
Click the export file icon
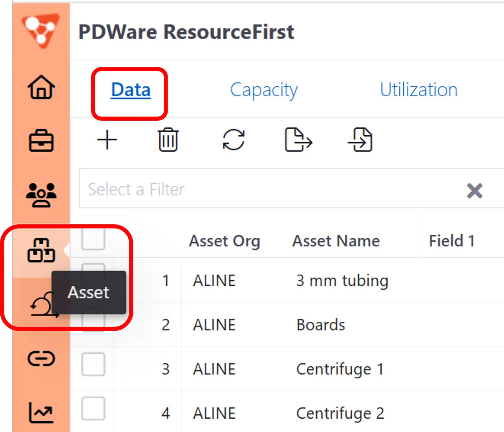298,140
